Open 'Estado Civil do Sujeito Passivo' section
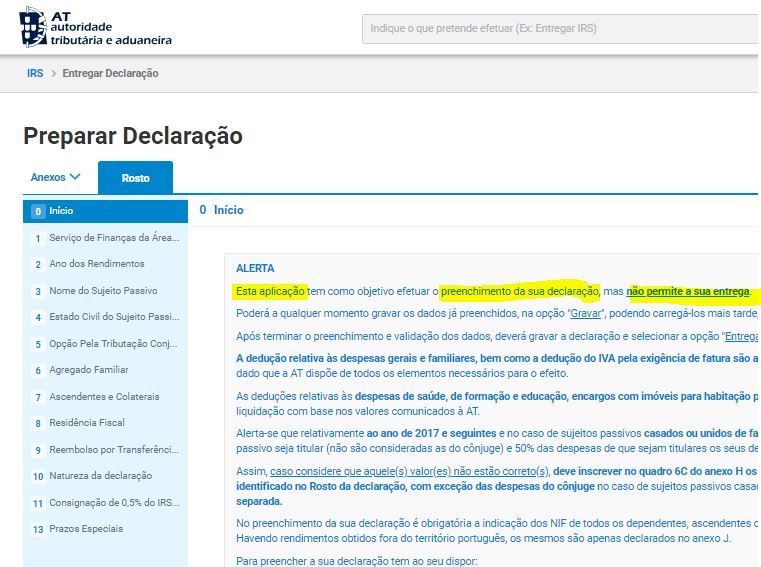The image size is (761, 567). tap(105, 317)
